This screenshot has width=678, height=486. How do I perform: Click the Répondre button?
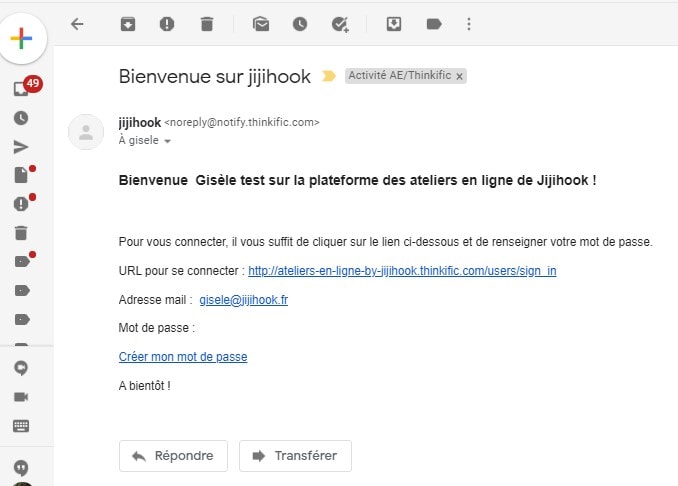point(173,456)
